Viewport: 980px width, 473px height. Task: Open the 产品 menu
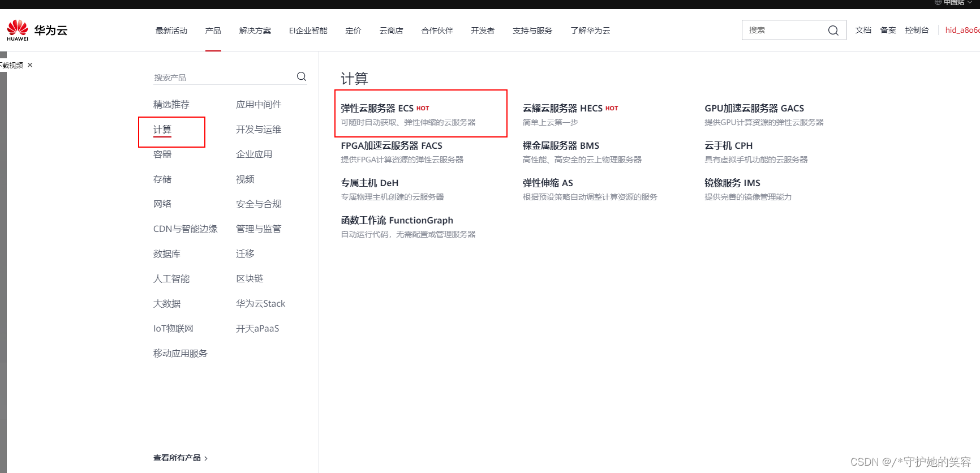pyautogui.click(x=213, y=31)
